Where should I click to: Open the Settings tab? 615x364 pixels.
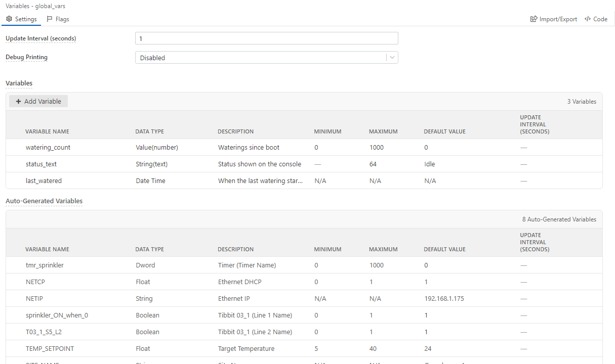21,19
